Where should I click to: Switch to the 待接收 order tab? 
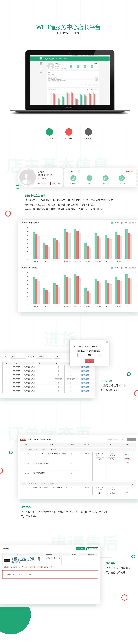coord(30,439)
